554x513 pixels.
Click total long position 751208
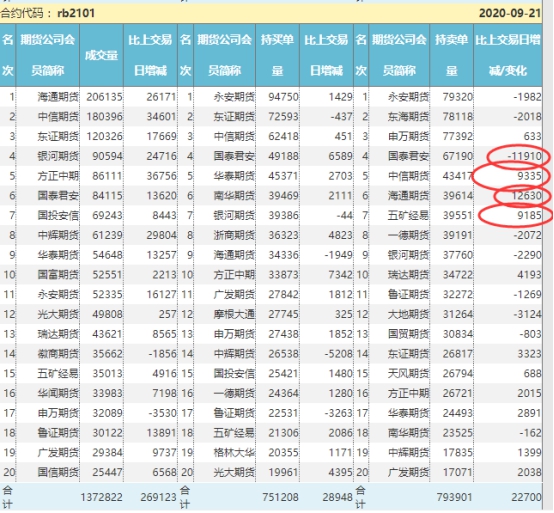tap(280, 497)
